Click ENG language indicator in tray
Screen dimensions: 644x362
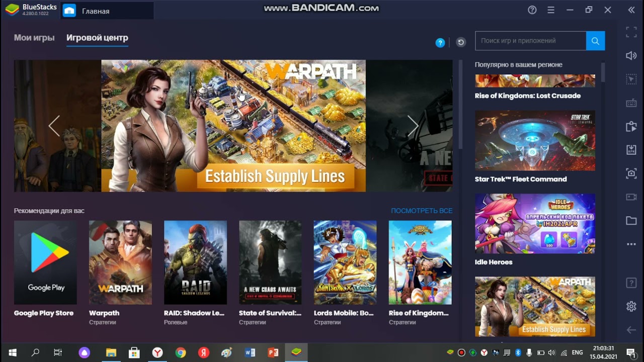click(578, 352)
